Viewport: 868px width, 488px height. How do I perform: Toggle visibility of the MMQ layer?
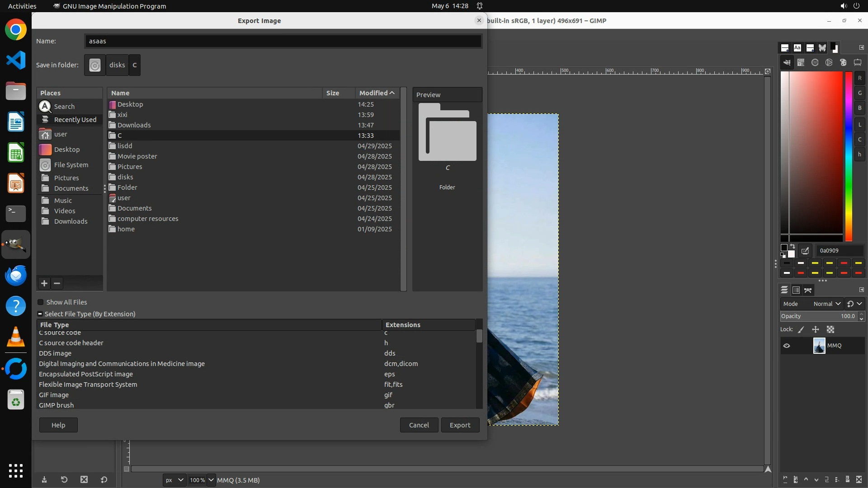(787, 346)
